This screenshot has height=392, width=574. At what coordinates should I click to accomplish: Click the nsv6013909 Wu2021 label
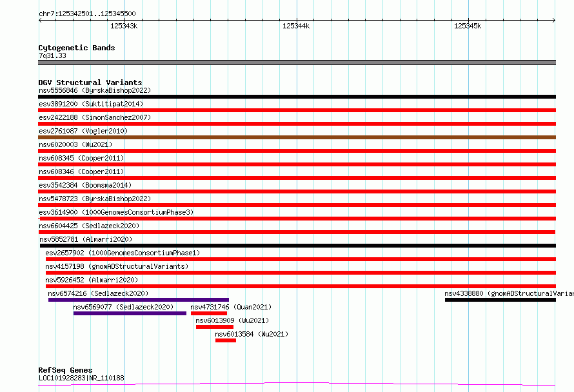click(232, 320)
